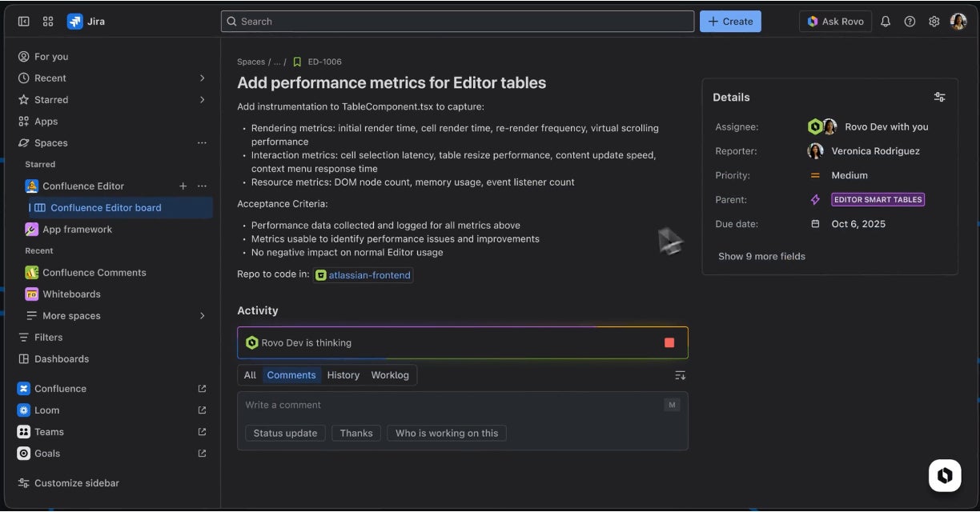Add a space using the plus icon
The width and height of the screenshot is (980, 512).
tap(183, 186)
